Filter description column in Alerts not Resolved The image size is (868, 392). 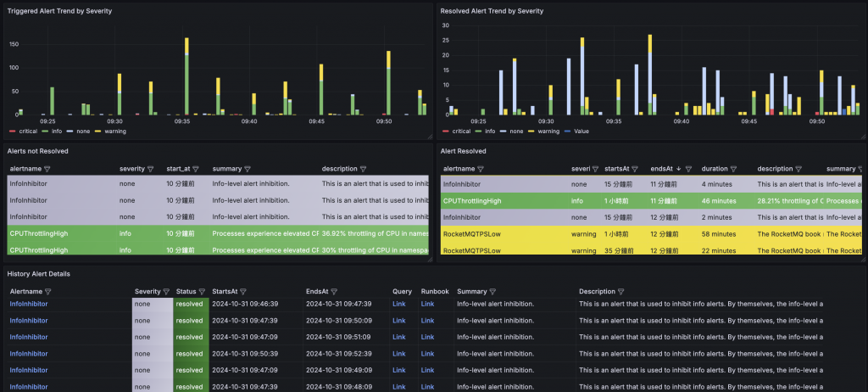[363, 169]
